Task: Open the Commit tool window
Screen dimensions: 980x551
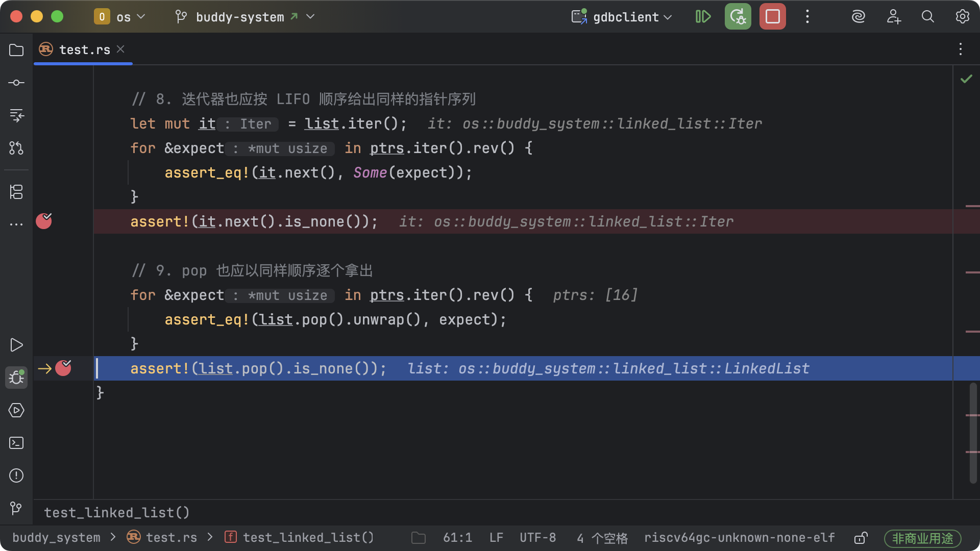Action: 16,83
